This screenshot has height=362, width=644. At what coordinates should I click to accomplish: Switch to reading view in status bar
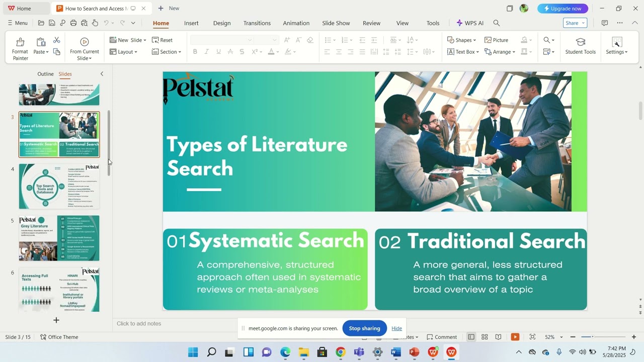click(x=498, y=337)
